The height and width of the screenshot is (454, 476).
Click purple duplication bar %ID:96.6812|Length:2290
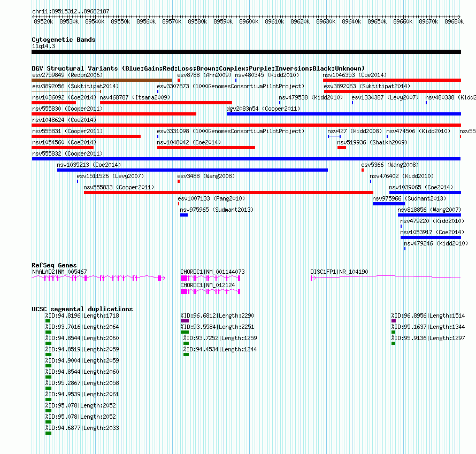coord(185,321)
